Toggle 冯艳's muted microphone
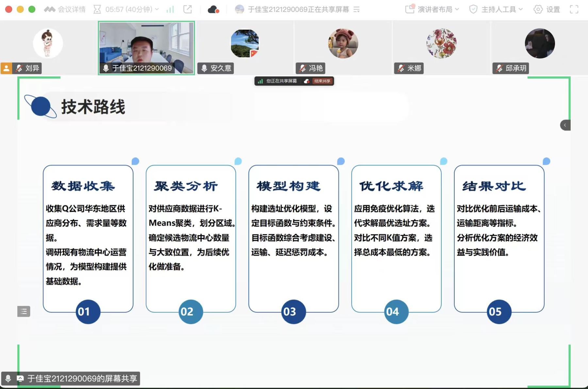Screen dimensions: 588x389 [302, 68]
